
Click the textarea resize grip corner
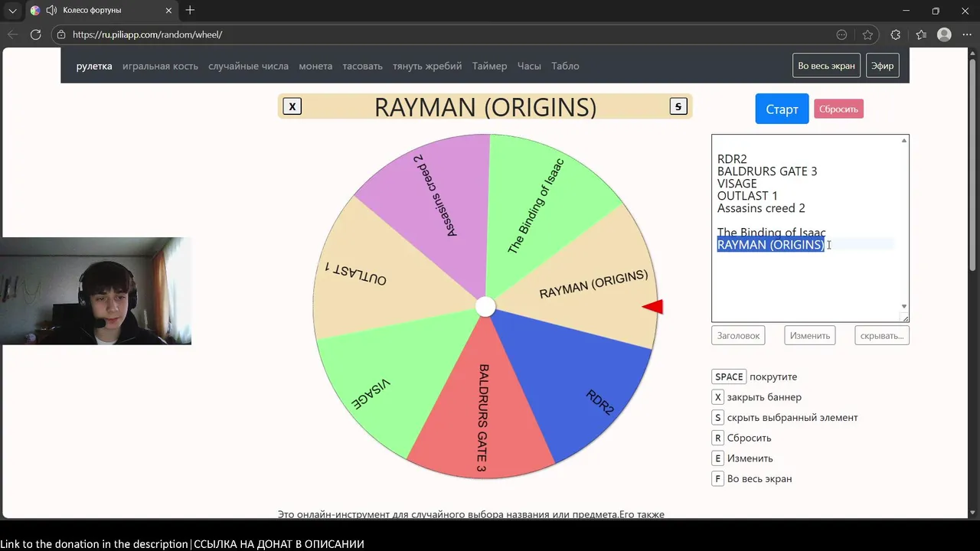tap(905, 318)
